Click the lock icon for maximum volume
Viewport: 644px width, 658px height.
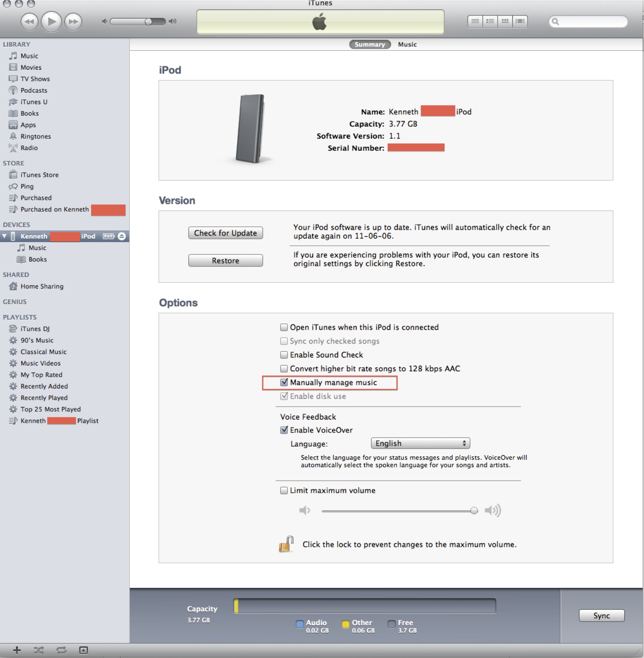coord(286,544)
